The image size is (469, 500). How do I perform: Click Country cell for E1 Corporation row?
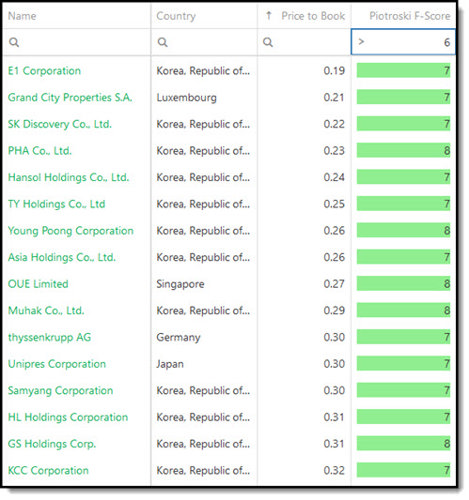tap(203, 71)
